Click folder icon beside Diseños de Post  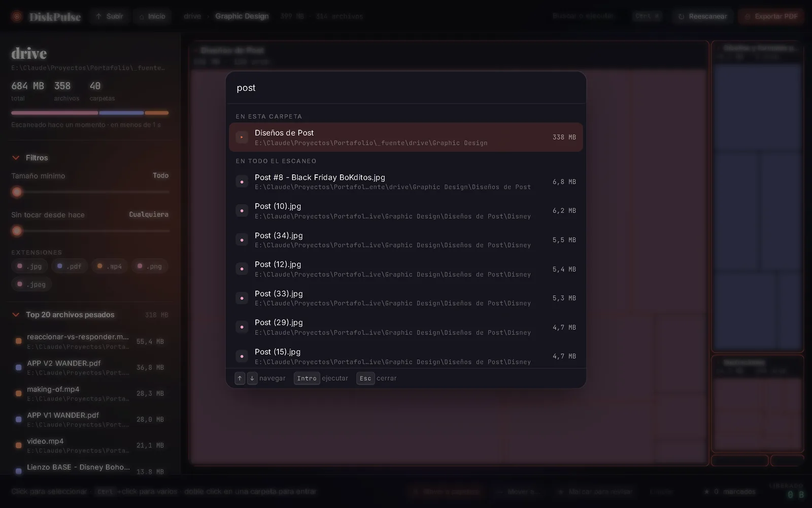[242, 137]
